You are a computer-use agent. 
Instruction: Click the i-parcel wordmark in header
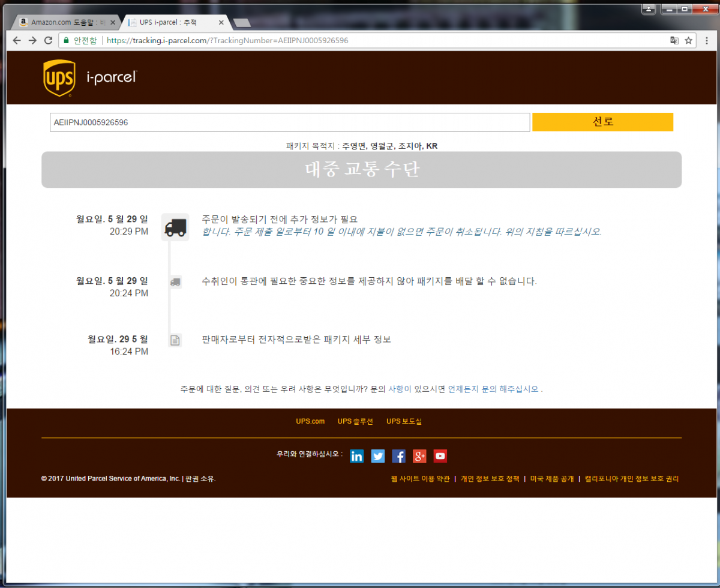112,77
